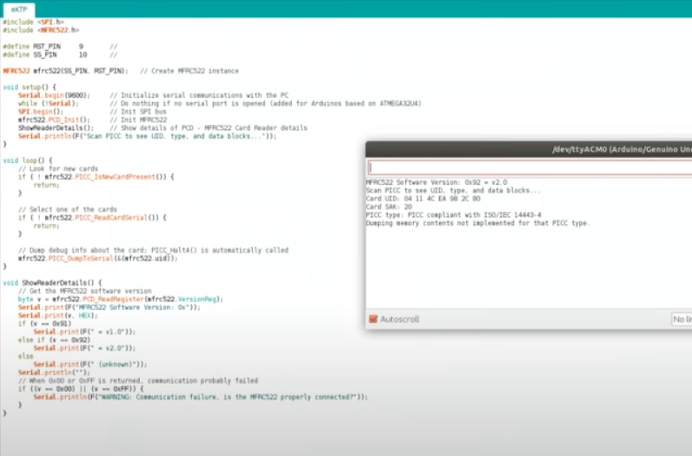Click the 'Serial.print(v, HEX);' line
692x456 pixels.
coord(58,315)
